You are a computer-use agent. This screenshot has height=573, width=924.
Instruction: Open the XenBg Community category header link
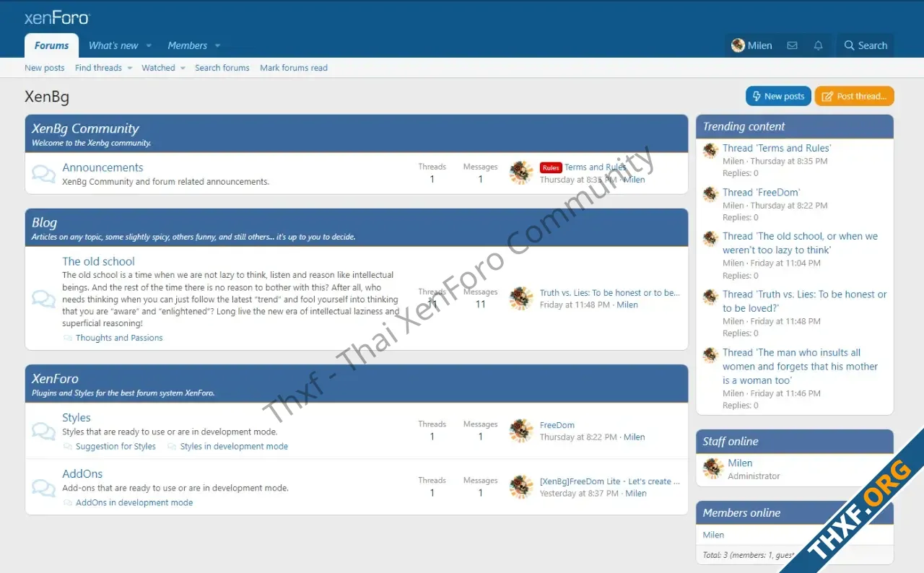click(85, 128)
